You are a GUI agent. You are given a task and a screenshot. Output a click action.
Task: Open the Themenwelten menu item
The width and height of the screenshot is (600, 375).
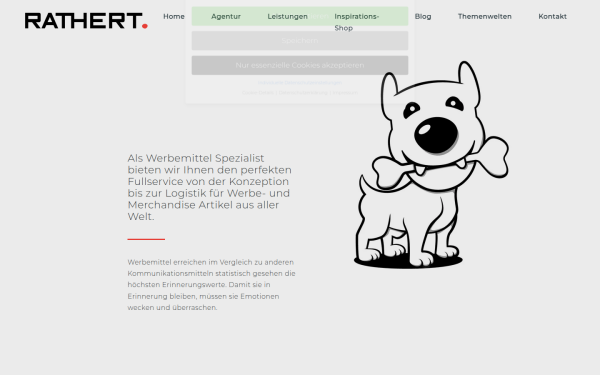click(484, 16)
